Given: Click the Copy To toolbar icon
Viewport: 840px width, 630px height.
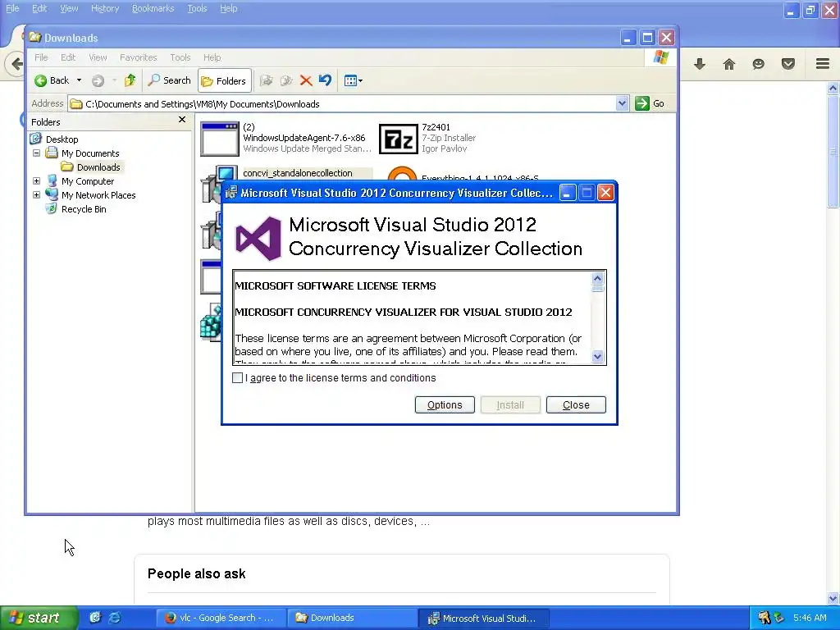Looking at the screenshot, I should coord(286,80).
